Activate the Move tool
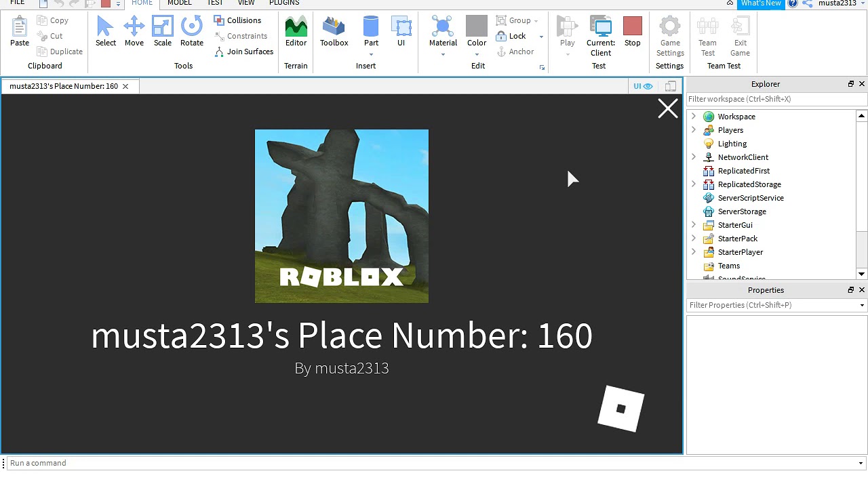Viewport: 868px width, 488px height. (134, 32)
